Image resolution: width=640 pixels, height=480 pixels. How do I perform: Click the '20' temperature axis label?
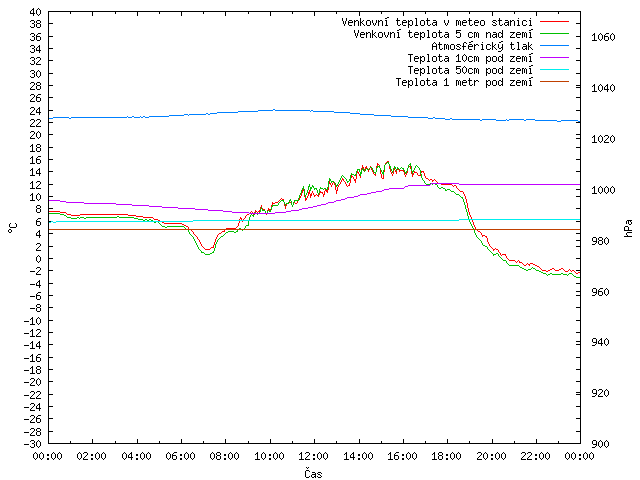click(x=36, y=136)
